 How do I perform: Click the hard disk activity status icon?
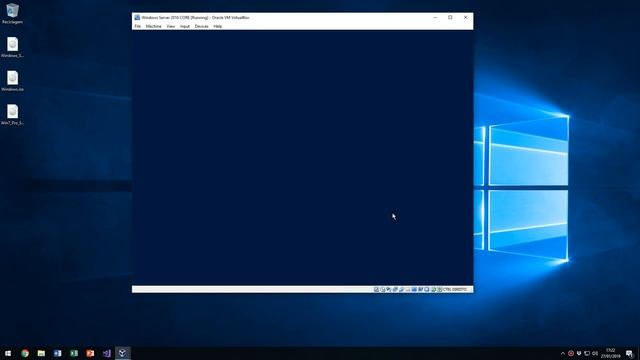pos(376,289)
